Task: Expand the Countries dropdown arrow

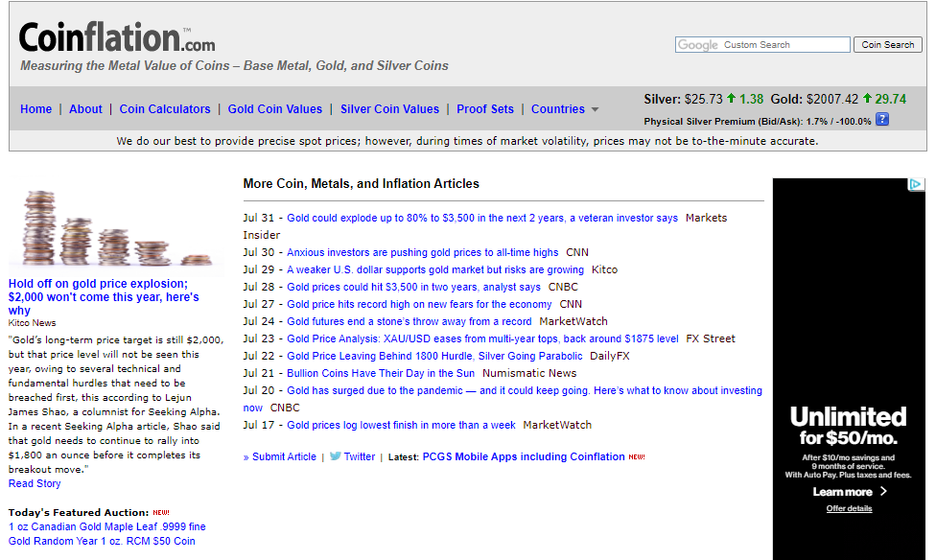Action: (595, 109)
